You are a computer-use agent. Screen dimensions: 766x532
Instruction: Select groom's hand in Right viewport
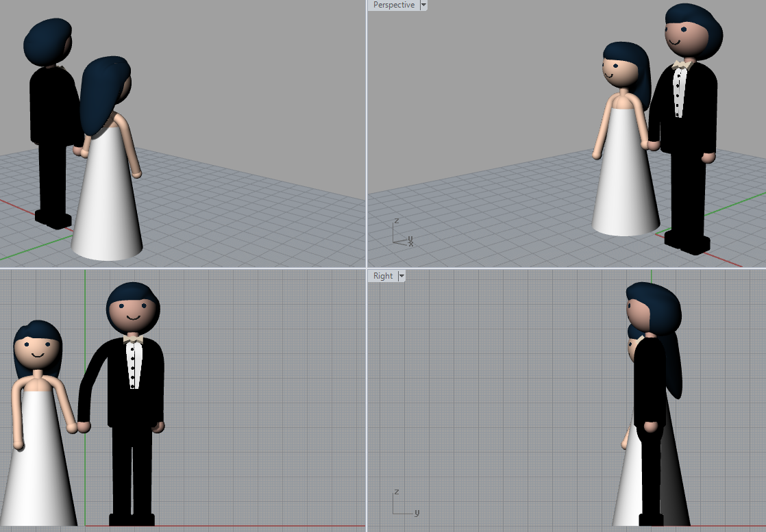[650, 427]
